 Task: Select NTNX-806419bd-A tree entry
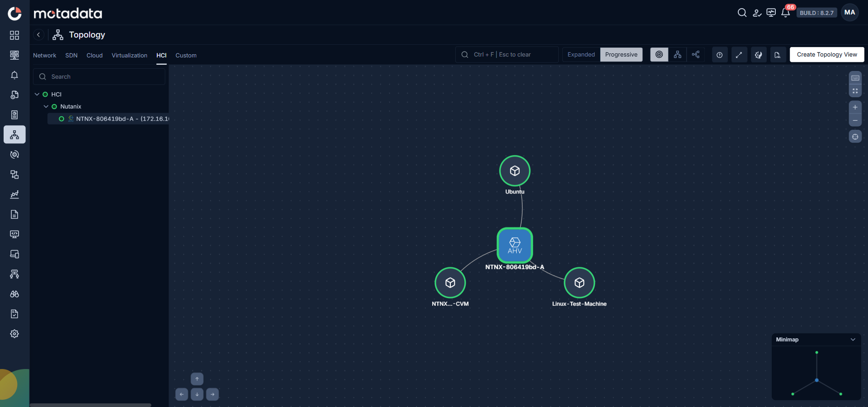[108, 119]
